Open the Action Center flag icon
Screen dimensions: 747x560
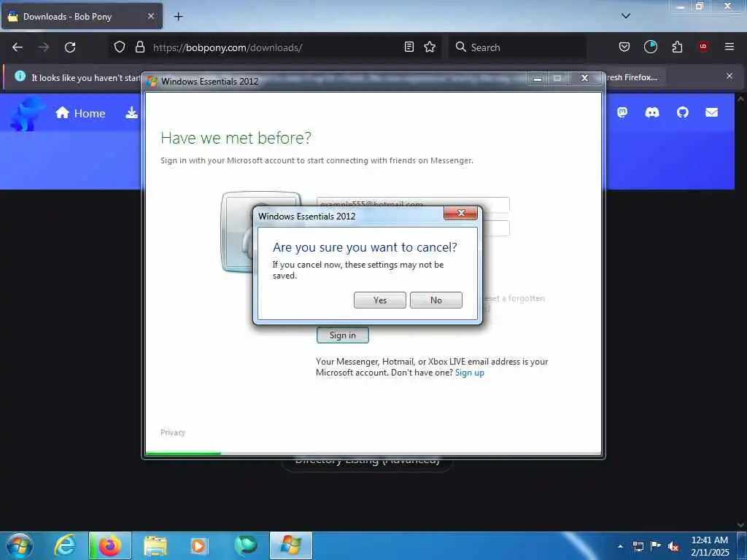point(656,545)
